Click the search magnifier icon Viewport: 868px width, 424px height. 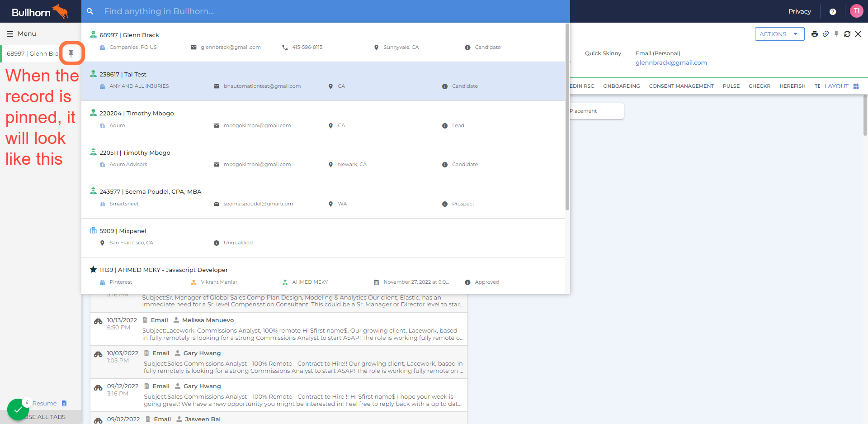click(x=90, y=11)
